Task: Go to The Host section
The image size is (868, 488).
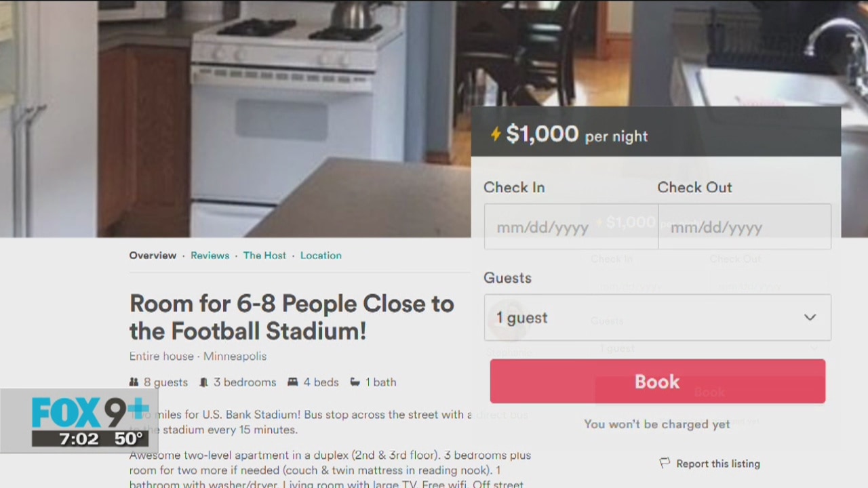Action: pos(264,256)
